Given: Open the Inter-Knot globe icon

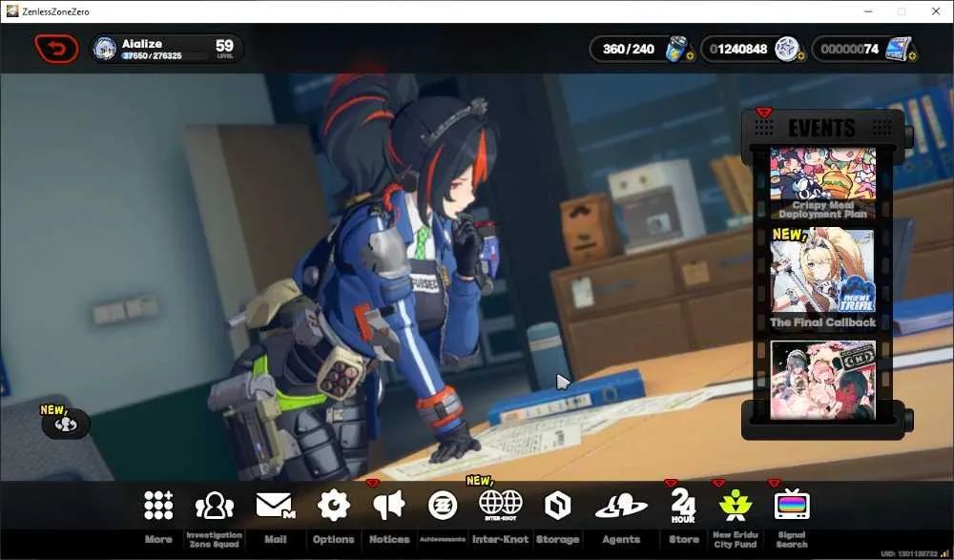Looking at the screenshot, I should pyautogui.click(x=500, y=506).
